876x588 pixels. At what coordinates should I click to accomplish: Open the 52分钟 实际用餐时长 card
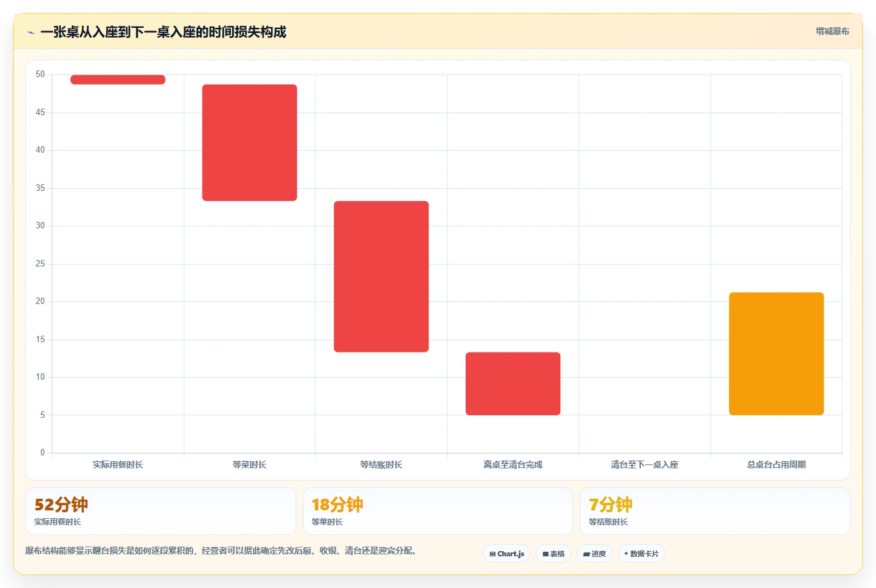pyautogui.click(x=160, y=511)
